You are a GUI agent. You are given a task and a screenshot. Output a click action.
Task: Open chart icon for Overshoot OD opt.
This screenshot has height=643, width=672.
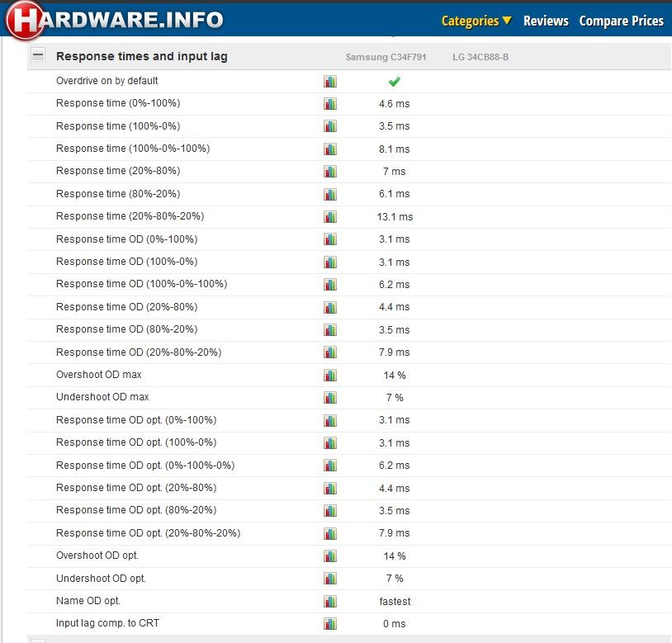coord(330,556)
